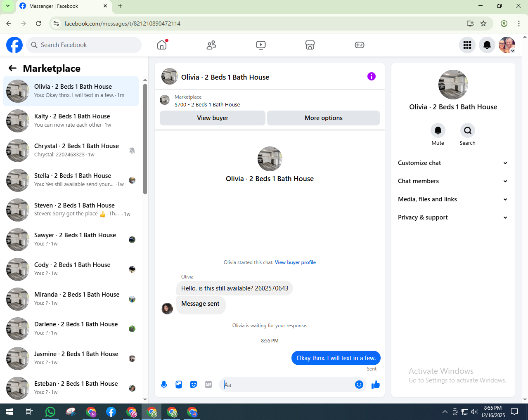Image resolution: width=528 pixels, height=420 pixels.
Task: Click the conversation list scrollbar thumb
Action: (x=145, y=139)
